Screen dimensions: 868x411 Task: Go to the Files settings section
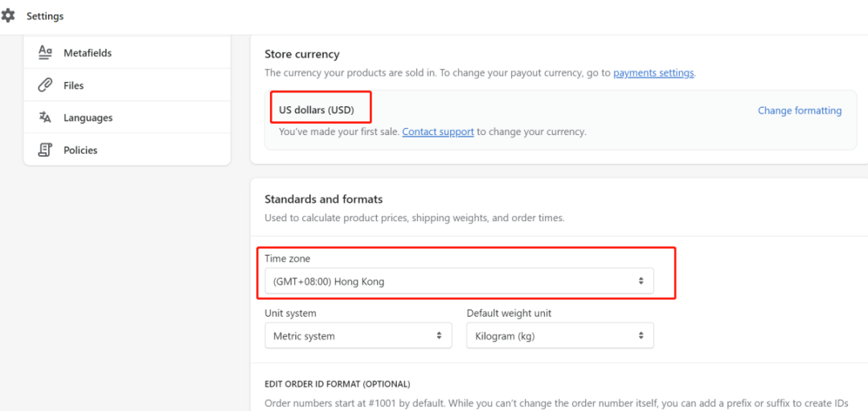(x=74, y=85)
